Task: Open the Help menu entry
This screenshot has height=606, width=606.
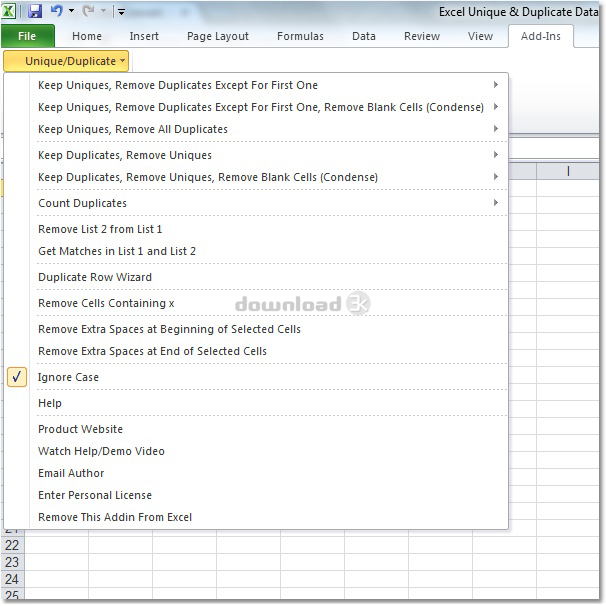Action: [x=50, y=403]
